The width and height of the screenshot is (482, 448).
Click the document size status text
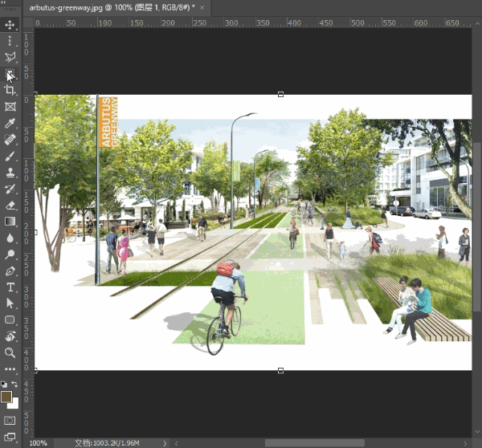pos(108,443)
